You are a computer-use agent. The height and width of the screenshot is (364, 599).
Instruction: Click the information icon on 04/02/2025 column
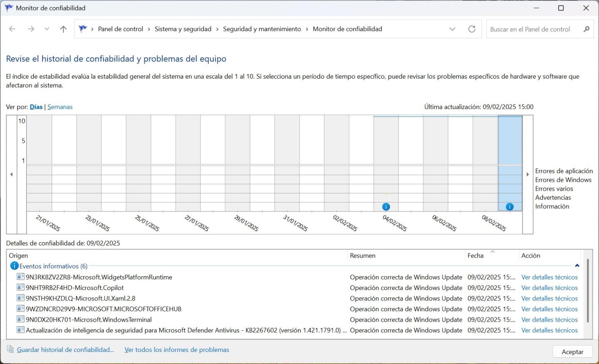386,207
